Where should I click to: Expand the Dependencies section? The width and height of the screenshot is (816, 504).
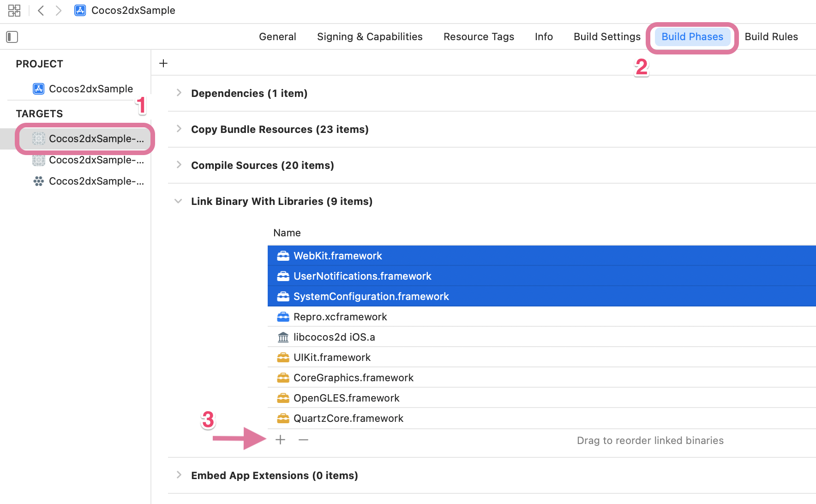coord(179,93)
